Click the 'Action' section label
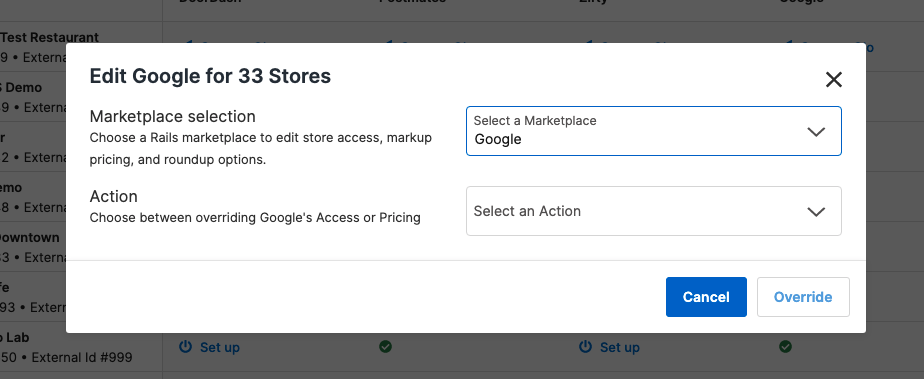 pyautogui.click(x=113, y=196)
